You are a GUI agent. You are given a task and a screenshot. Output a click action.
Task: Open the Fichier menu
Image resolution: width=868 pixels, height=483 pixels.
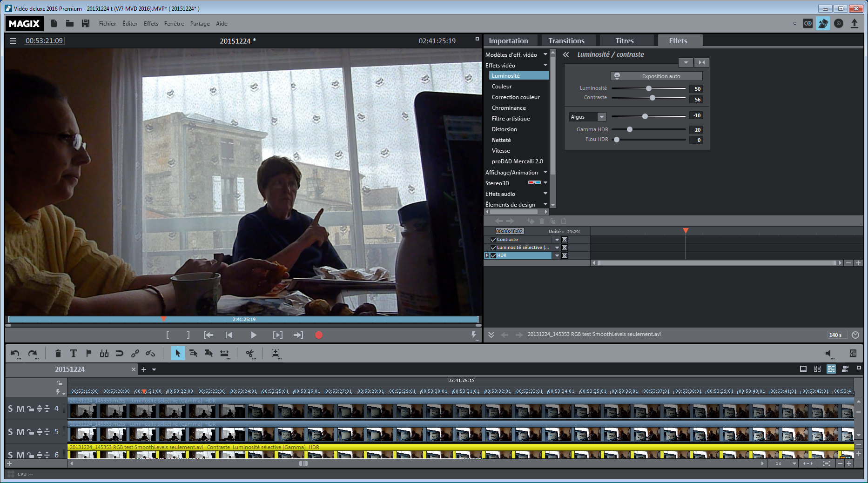(108, 24)
